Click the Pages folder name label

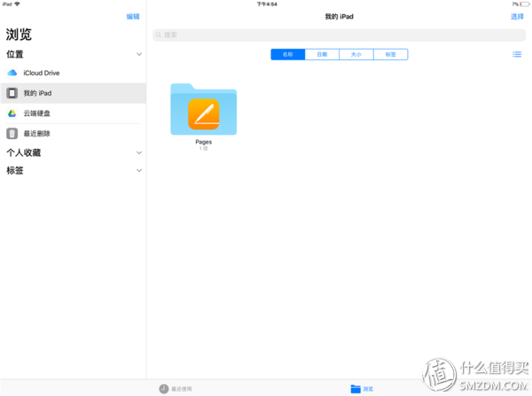pyautogui.click(x=204, y=142)
